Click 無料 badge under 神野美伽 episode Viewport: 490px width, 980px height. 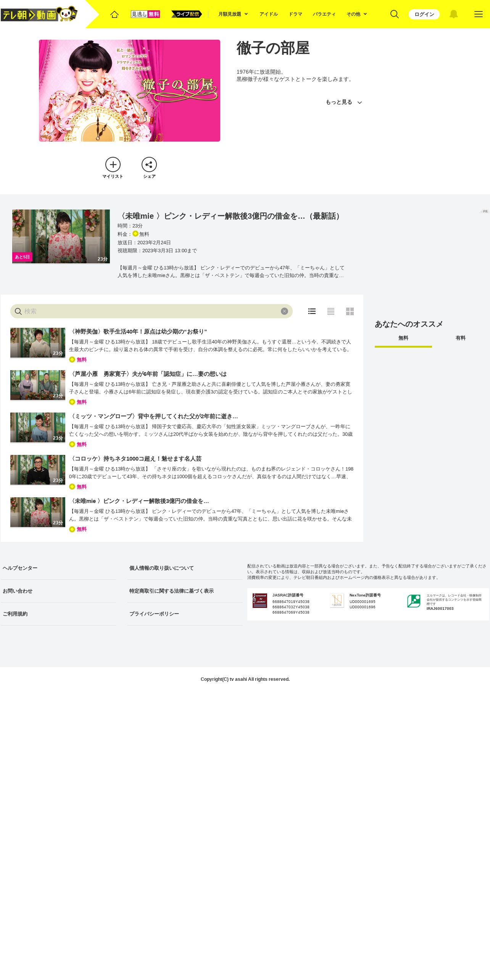click(x=78, y=359)
